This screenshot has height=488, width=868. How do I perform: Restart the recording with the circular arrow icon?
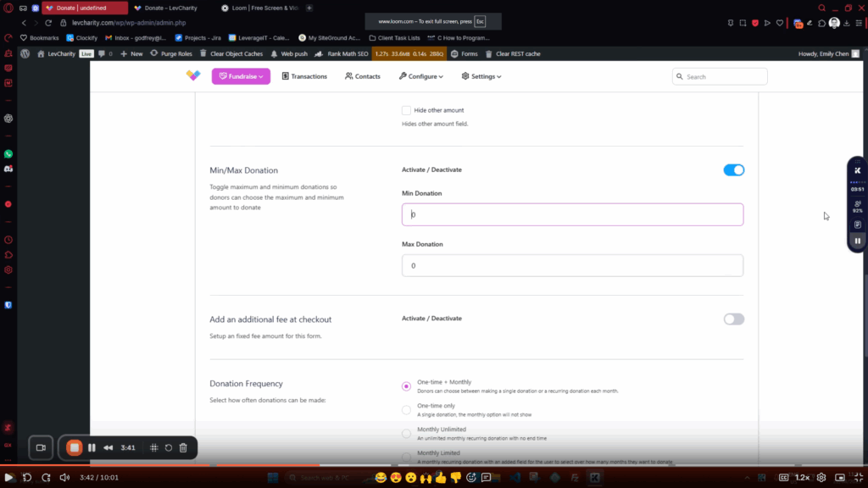point(169,447)
